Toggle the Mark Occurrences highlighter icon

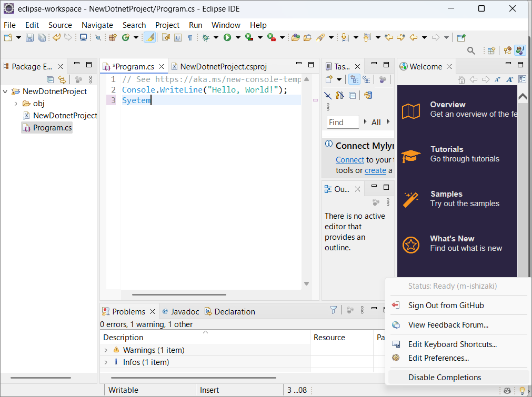pyautogui.click(x=150, y=37)
